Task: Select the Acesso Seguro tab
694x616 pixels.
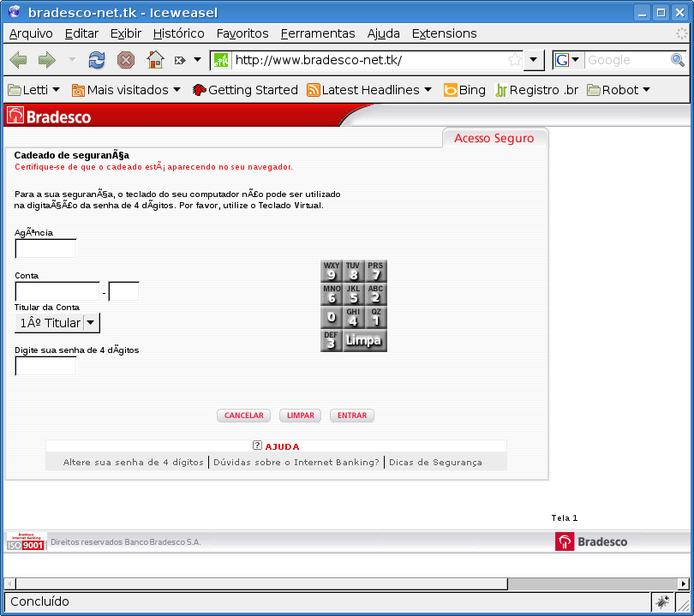Action: point(494,138)
